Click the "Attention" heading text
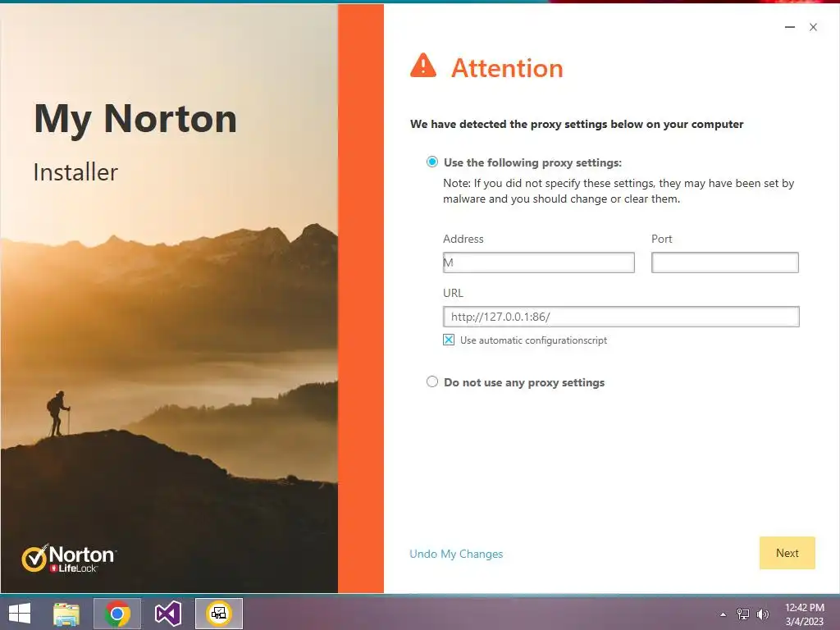Viewport: 840px width, 630px height. point(507,68)
